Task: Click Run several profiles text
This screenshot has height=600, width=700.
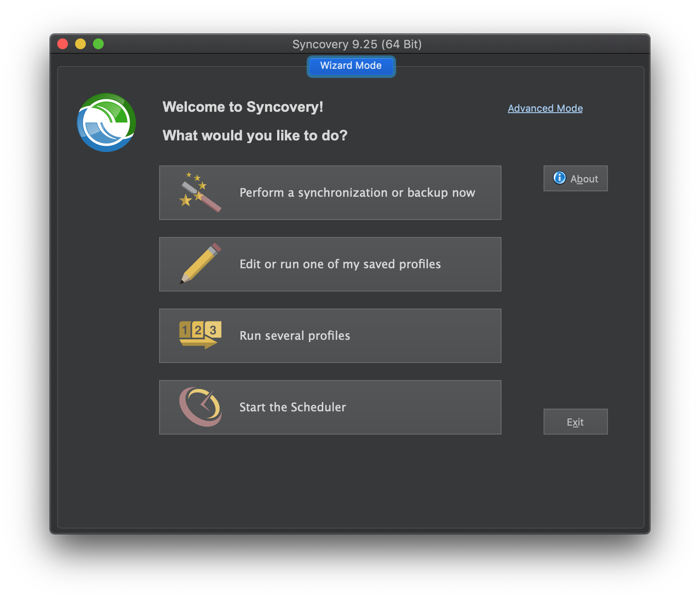Action: tap(295, 336)
